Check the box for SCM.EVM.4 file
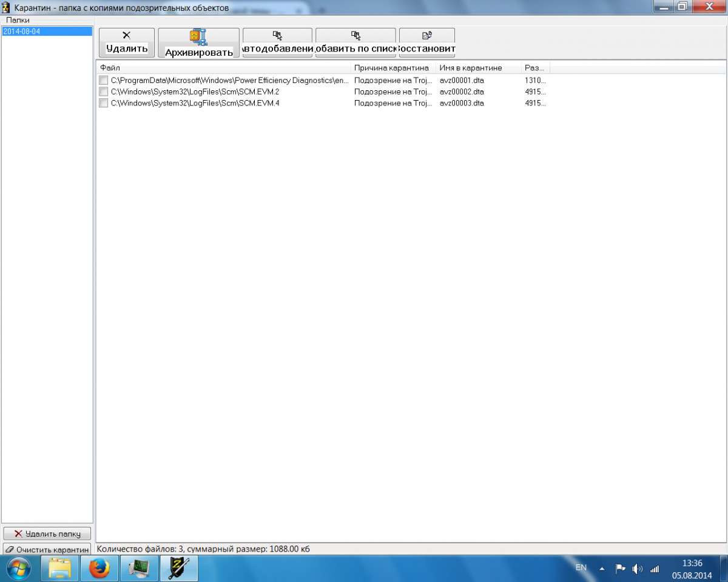 click(104, 103)
